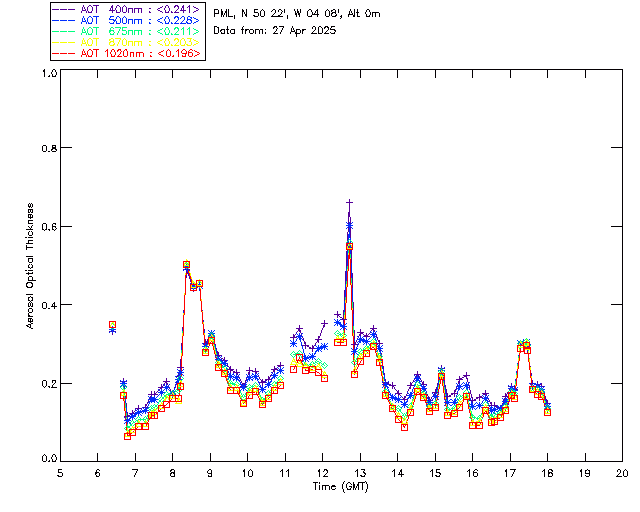Image resolution: width=640 pixels, height=512 pixels.
Task: Click the 0.4 y-axis tick label
Action: tap(49, 305)
